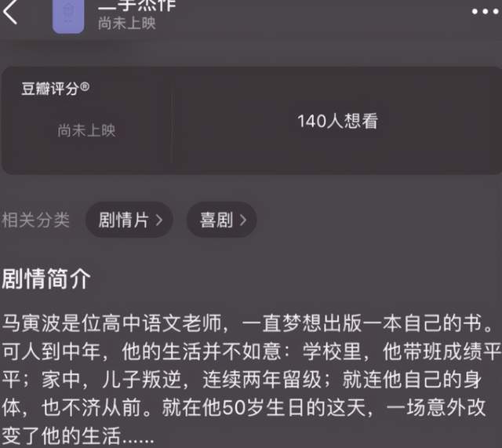This screenshot has width=502, height=448.
Task: Tap 尚未上映 subtitle under the movie title
Action: (127, 23)
